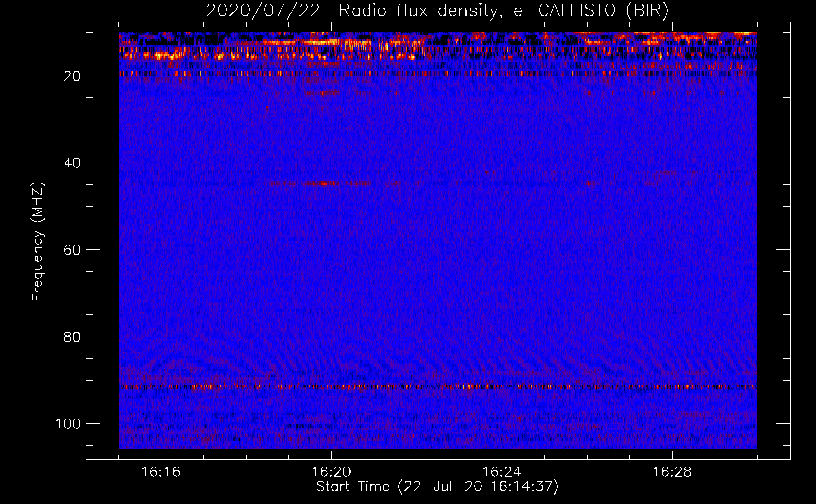Click the '80' frequency tick label
Image resolution: width=816 pixels, height=504 pixels.
[x=72, y=337]
